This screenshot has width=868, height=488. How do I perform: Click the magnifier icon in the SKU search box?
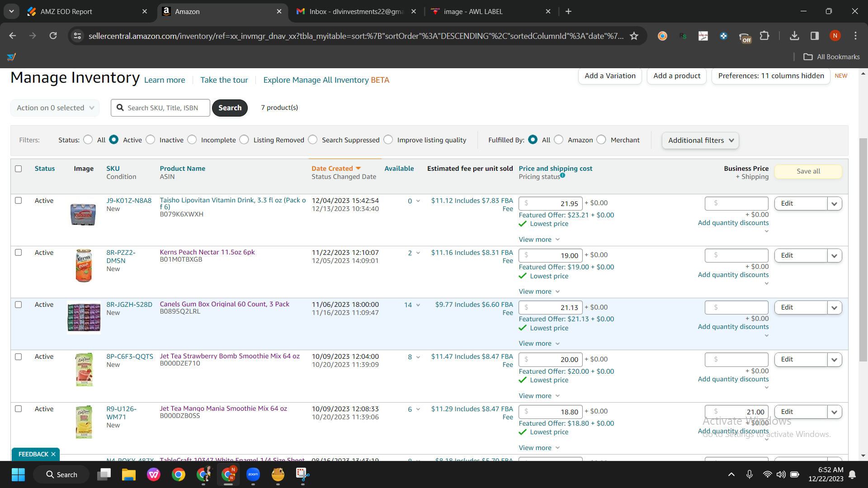(120, 108)
